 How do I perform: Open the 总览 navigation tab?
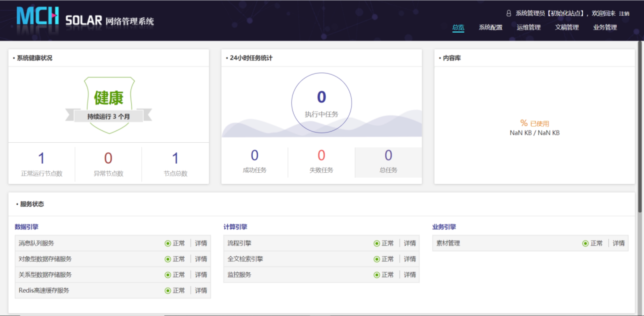point(458,27)
